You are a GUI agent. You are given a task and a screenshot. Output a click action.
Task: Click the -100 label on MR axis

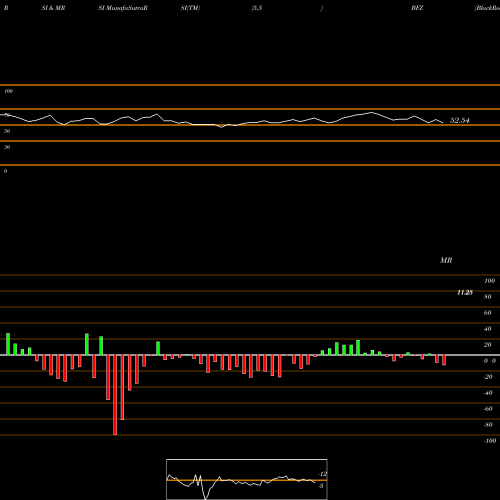(x=490, y=441)
